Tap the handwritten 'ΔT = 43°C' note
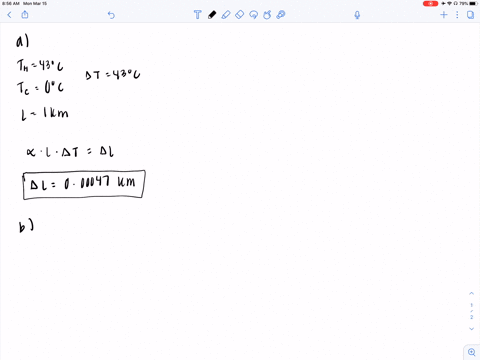This screenshot has width=480, height=360. coord(113,75)
